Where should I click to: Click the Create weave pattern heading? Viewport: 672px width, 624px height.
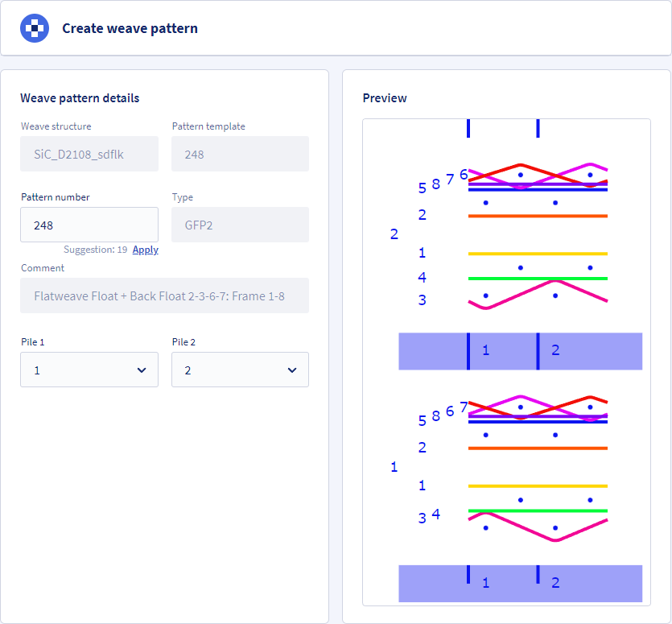pyautogui.click(x=130, y=28)
